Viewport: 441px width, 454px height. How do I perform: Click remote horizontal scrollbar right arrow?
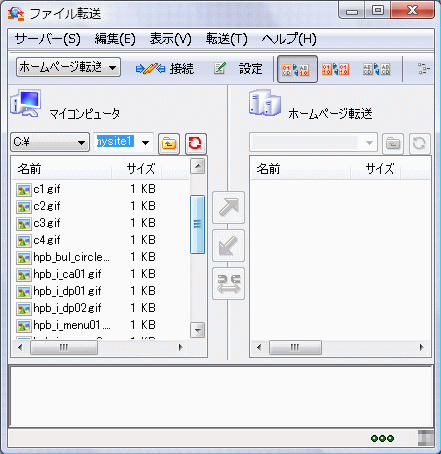[x=421, y=347]
